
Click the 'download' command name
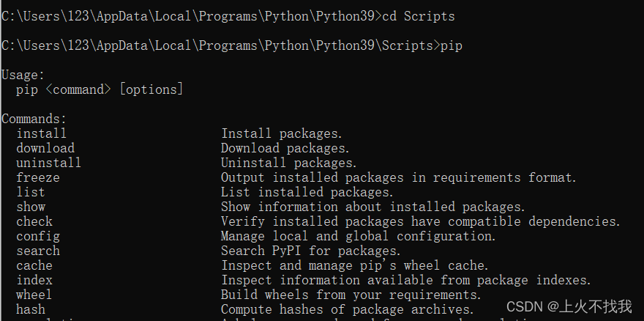coord(45,148)
